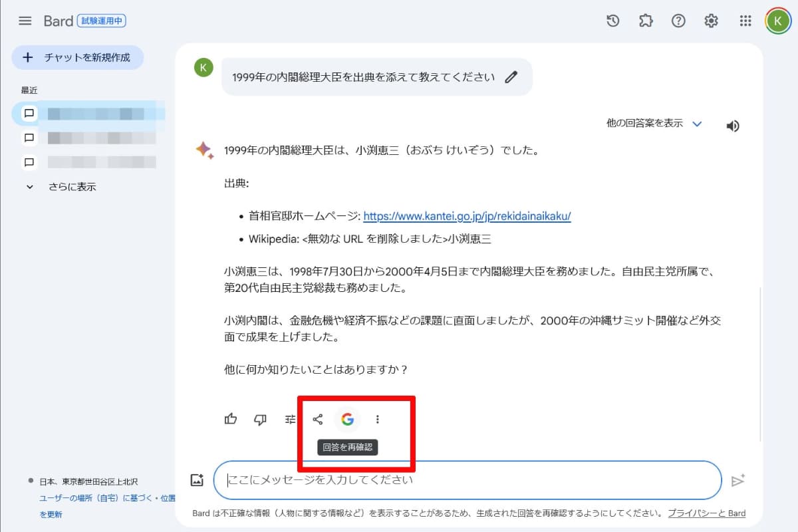
Task: Upload an image to the chat
Action: [197, 479]
